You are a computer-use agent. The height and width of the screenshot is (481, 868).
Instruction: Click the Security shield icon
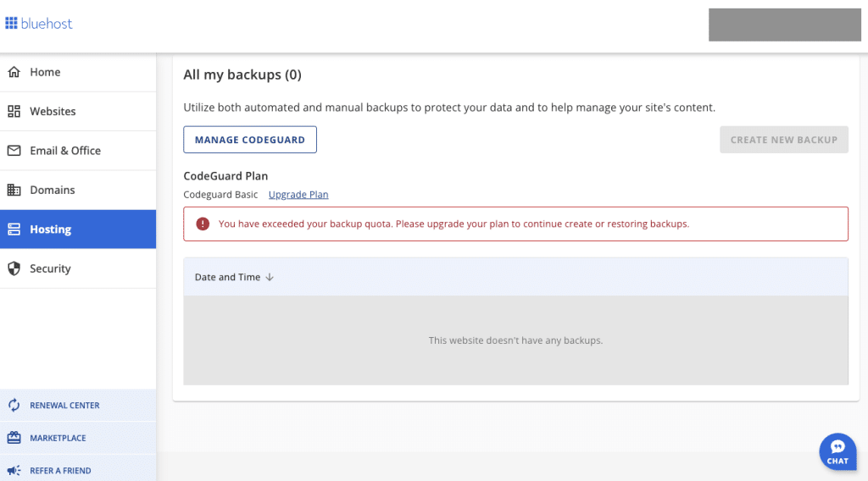[x=14, y=268]
